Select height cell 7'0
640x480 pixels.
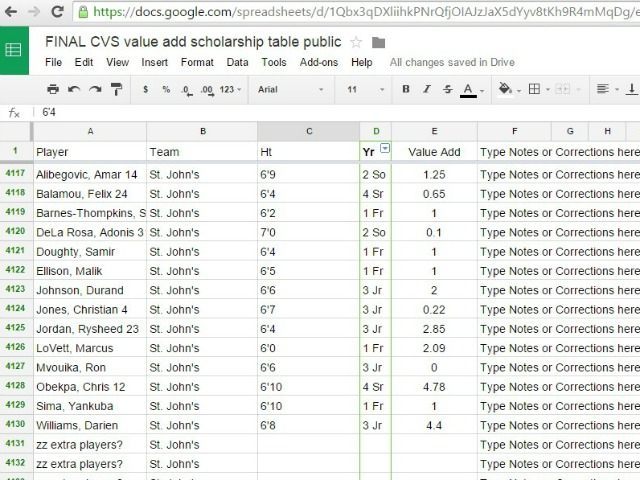point(309,232)
